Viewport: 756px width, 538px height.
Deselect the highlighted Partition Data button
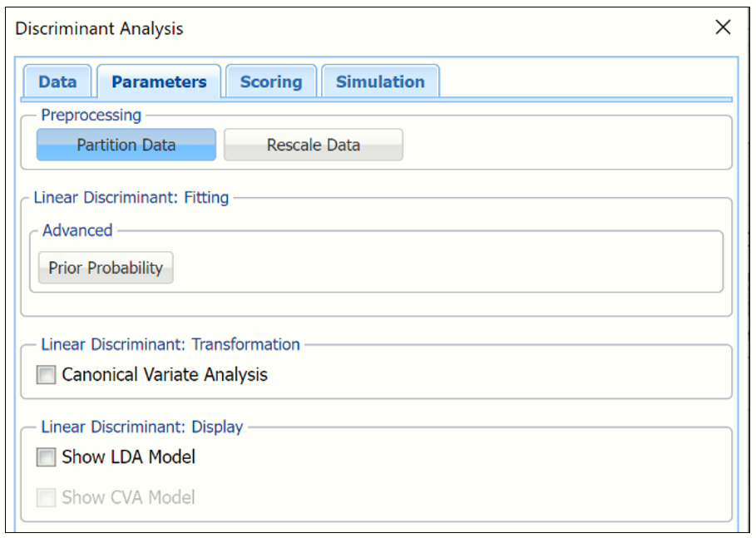point(126,144)
